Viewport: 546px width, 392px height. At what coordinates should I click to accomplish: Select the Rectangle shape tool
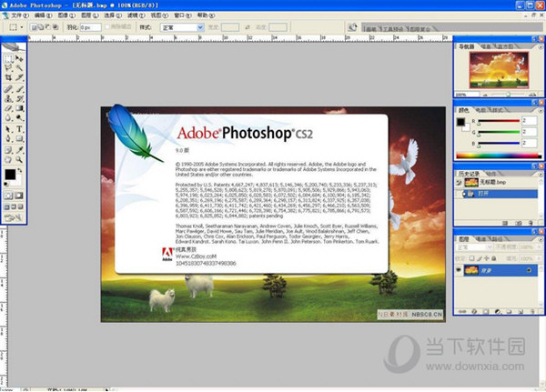point(19,139)
